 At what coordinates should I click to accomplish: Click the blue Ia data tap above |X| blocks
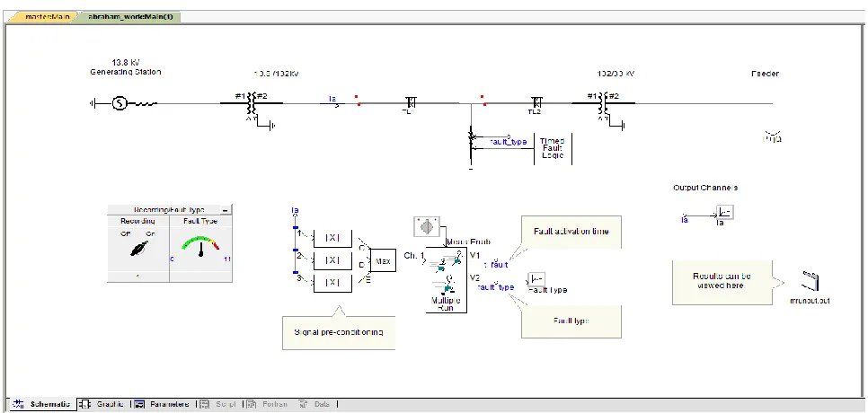[295, 210]
